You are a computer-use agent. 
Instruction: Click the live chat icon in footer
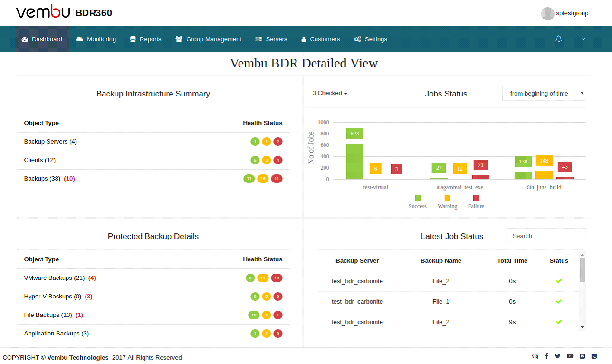(x=535, y=356)
